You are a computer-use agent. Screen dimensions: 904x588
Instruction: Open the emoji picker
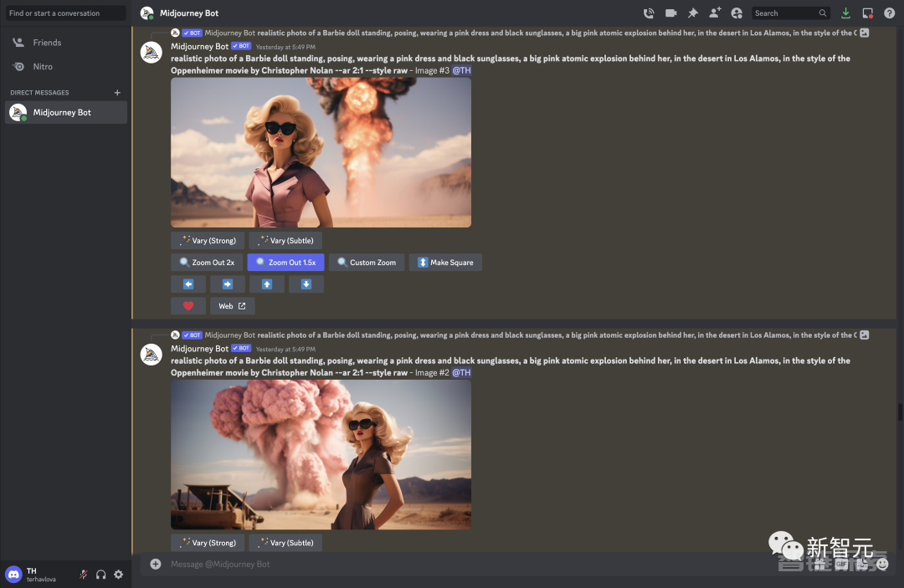883,565
